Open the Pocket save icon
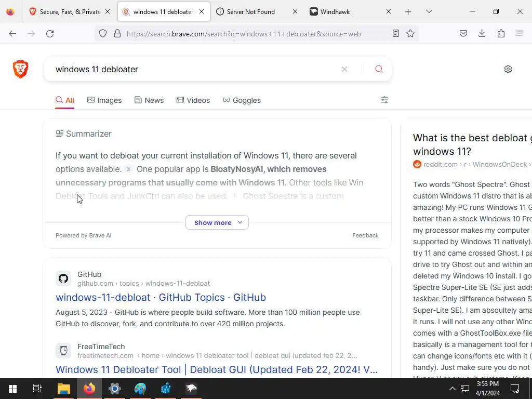Screen dimensions: 532x399 (x=463, y=33)
